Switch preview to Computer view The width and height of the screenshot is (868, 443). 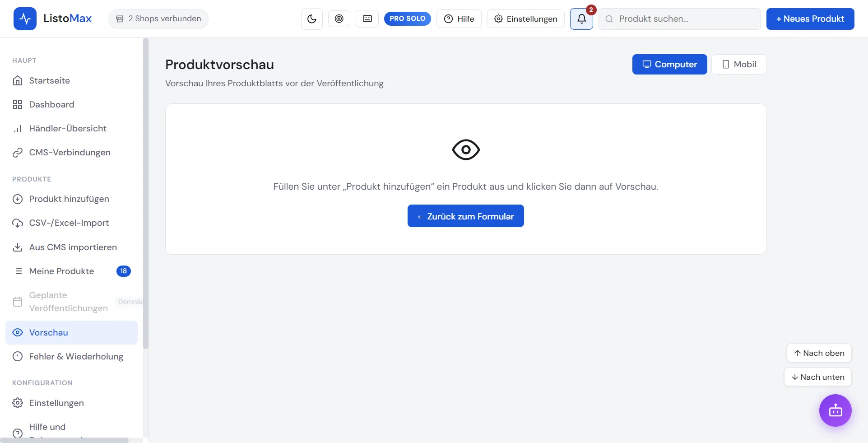[670, 64]
